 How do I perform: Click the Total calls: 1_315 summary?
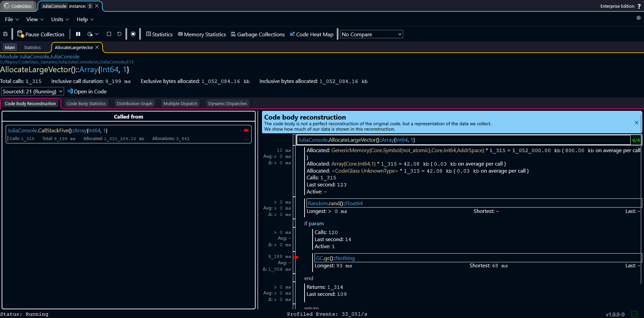pyautogui.click(x=21, y=81)
